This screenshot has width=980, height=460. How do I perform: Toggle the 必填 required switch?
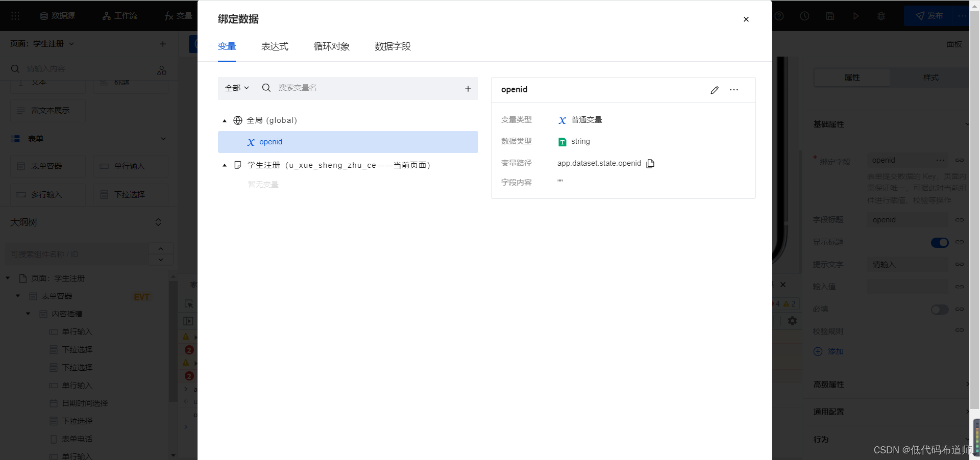(940, 310)
